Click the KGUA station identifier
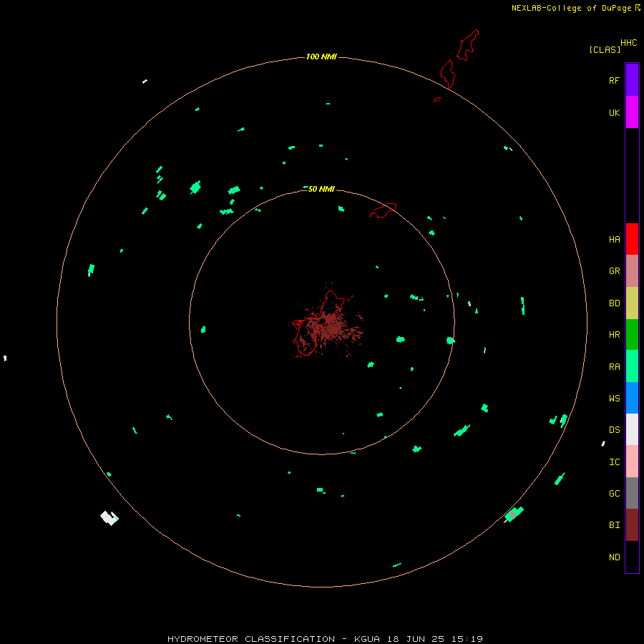The height and width of the screenshot is (644, 644). click(x=367, y=639)
